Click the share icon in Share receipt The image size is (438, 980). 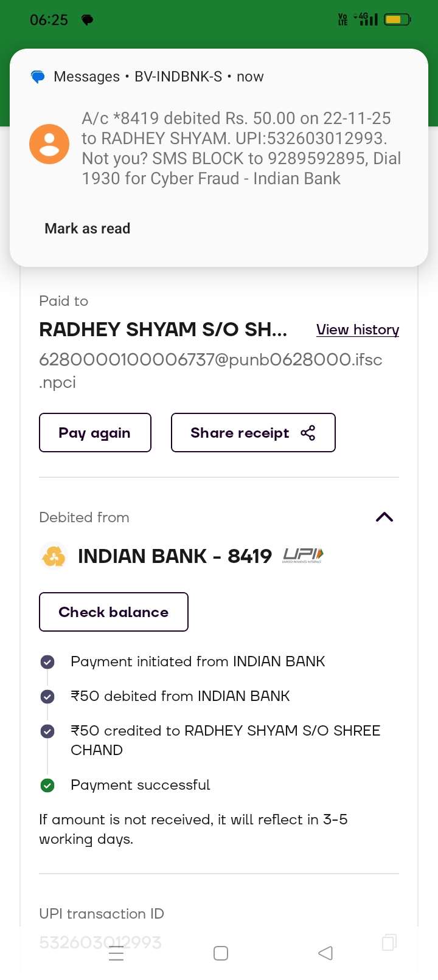point(308,433)
